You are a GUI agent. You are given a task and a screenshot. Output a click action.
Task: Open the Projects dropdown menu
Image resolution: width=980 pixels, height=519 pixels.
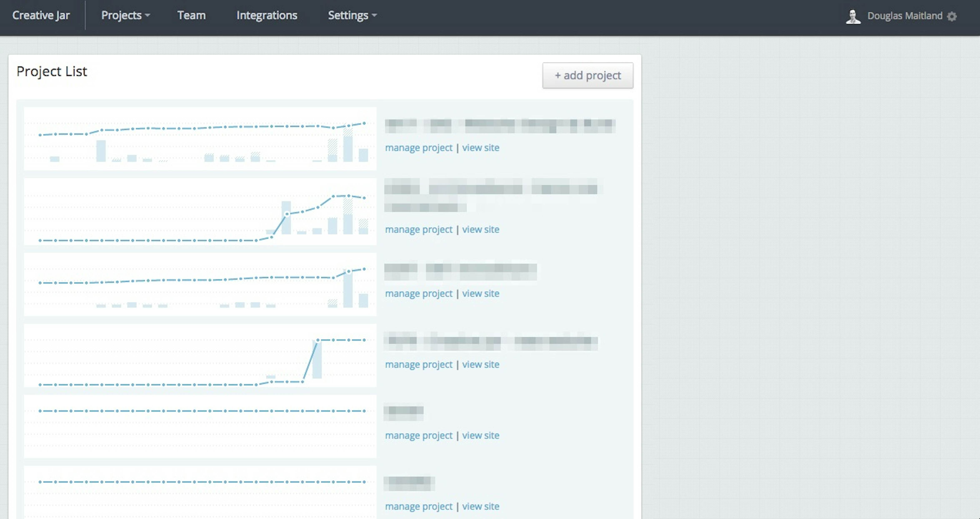[125, 15]
